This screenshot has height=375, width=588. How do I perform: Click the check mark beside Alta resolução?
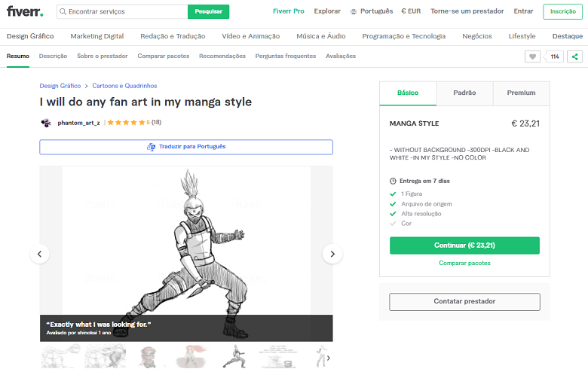[393, 214]
